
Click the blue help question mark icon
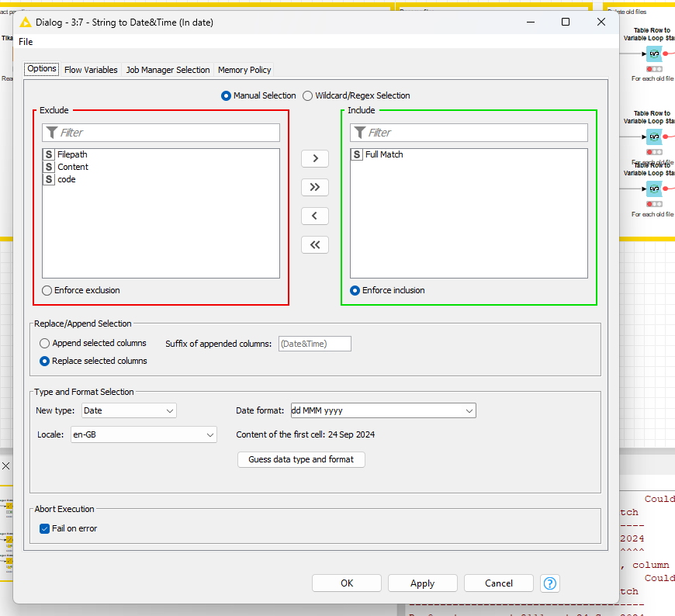pyautogui.click(x=550, y=583)
